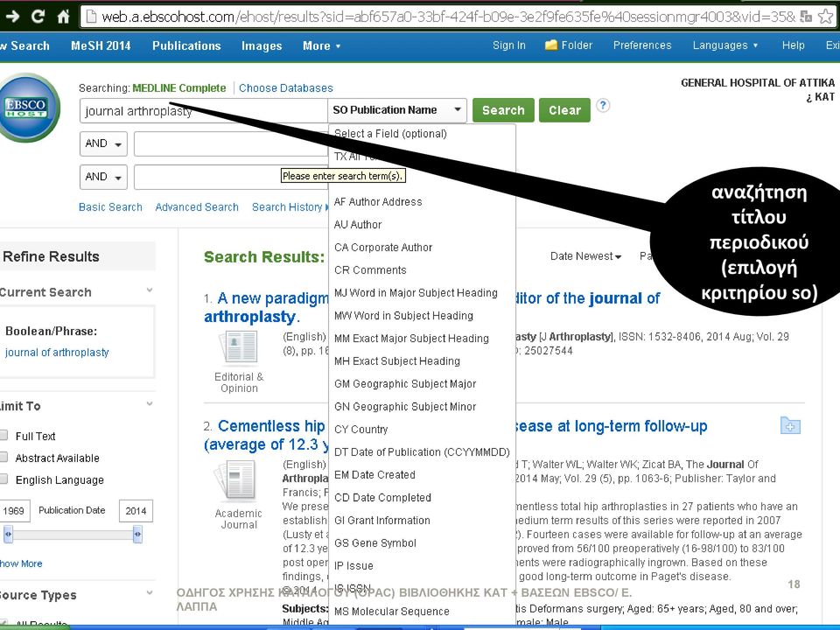The image size is (840, 630).
Task: Switch to Basic Search link
Action: point(110,207)
